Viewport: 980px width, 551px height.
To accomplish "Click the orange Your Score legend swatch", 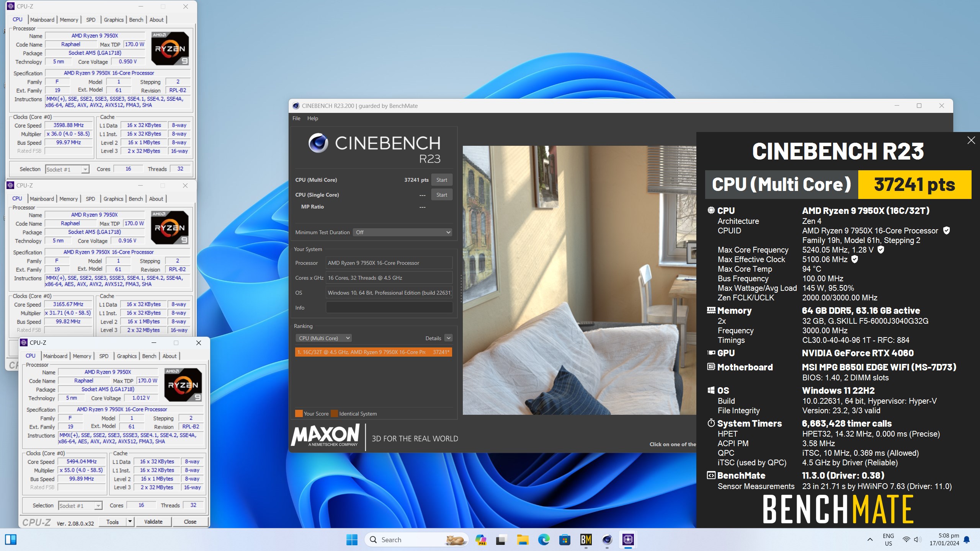I will click(x=299, y=414).
